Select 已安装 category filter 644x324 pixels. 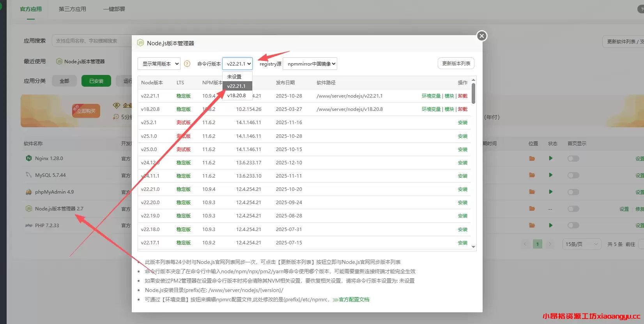click(96, 81)
